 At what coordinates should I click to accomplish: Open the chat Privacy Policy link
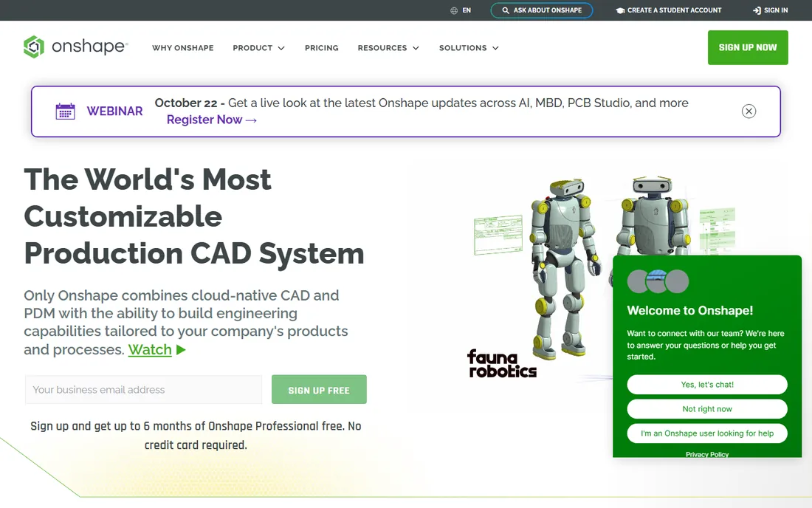(707, 454)
